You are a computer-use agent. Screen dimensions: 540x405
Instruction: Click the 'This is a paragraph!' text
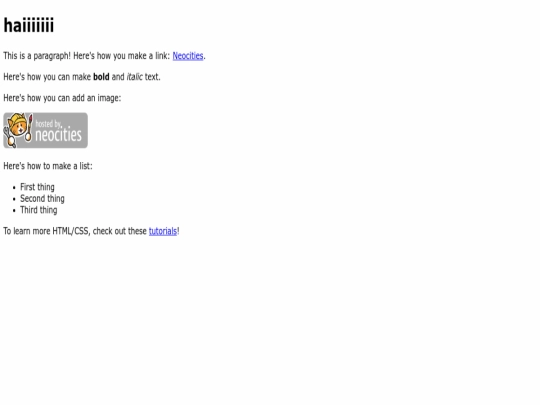pyautogui.click(x=37, y=56)
